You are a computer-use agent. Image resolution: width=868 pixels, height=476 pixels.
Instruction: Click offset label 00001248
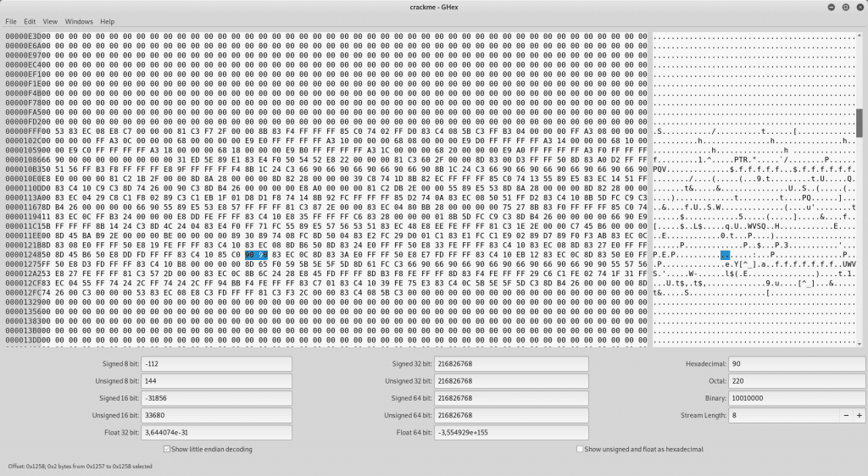pyautogui.click(x=23, y=255)
